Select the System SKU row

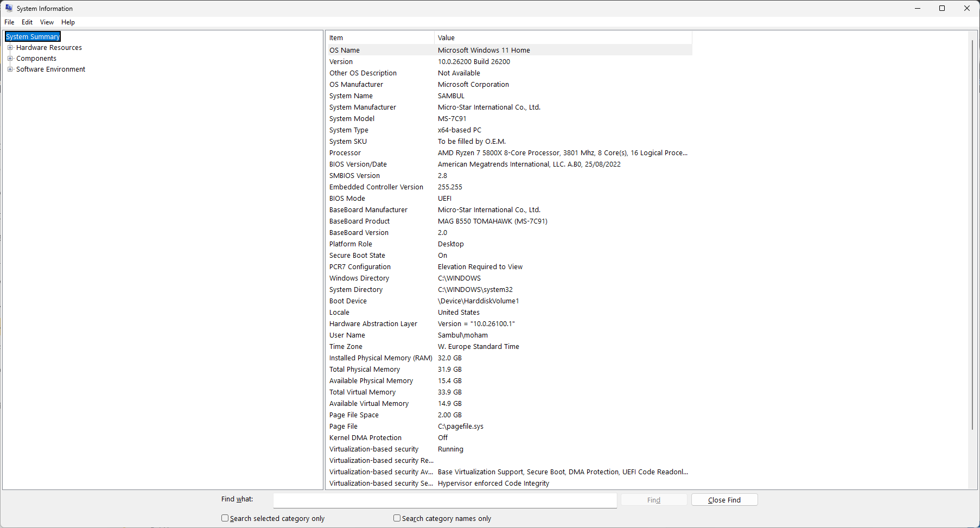point(509,142)
